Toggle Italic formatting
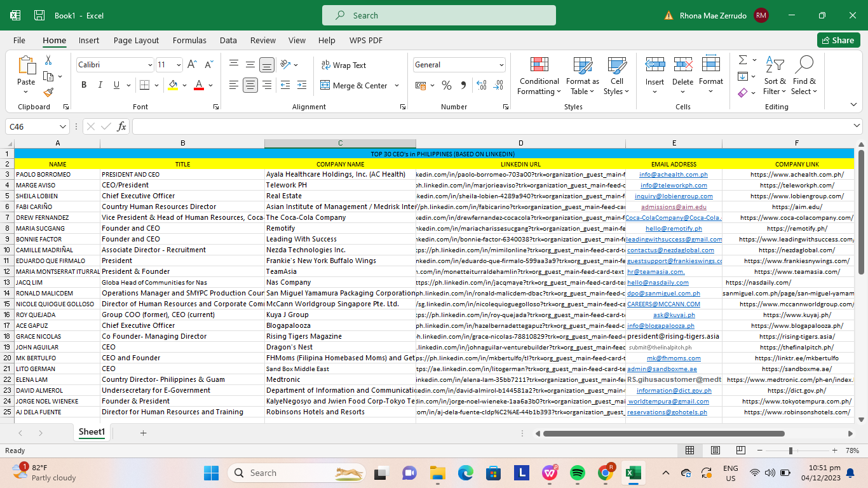Viewport: 868px width, 488px height. (100, 85)
